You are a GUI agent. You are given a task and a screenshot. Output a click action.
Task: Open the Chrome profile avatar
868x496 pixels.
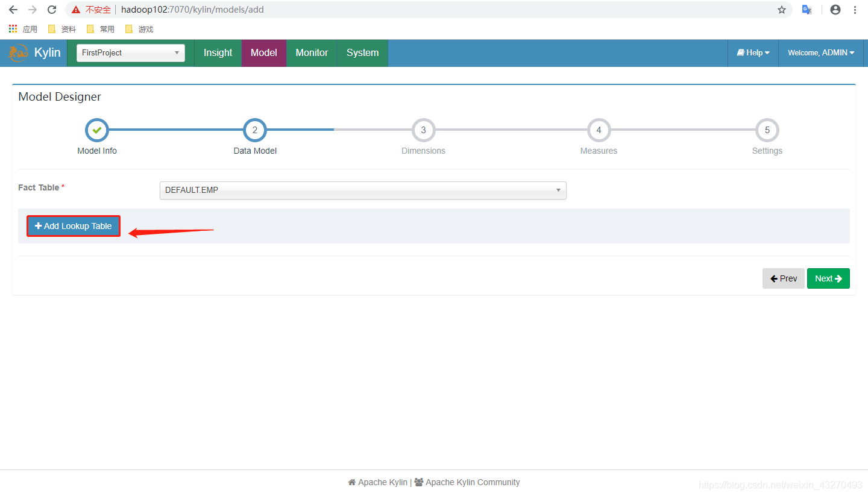[x=835, y=10]
